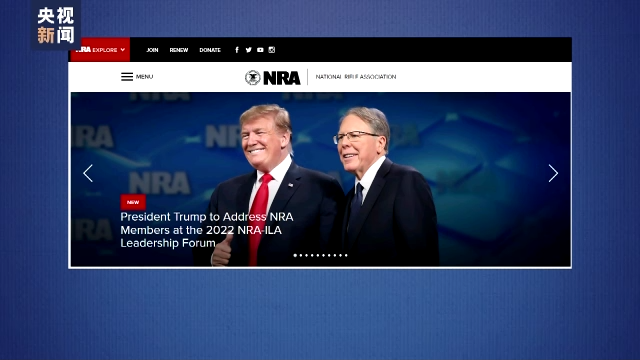Open the Facebook social icon
The height and width of the screenshot is (360, 640).
click(x=237, y=50)
